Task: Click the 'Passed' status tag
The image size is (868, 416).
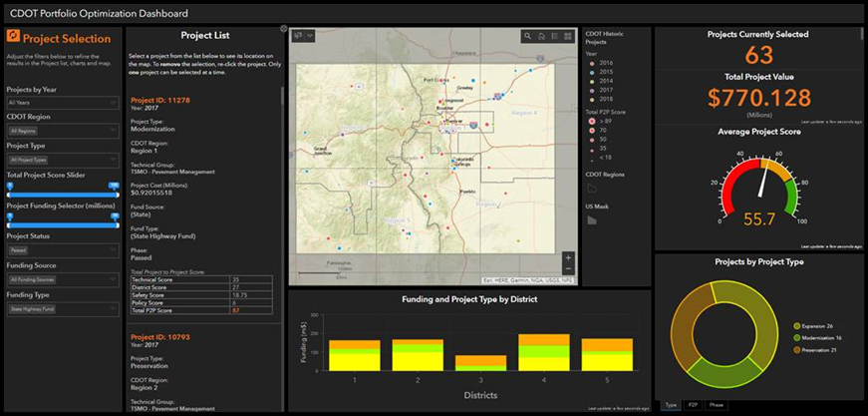Action: [x=16, y=250]
